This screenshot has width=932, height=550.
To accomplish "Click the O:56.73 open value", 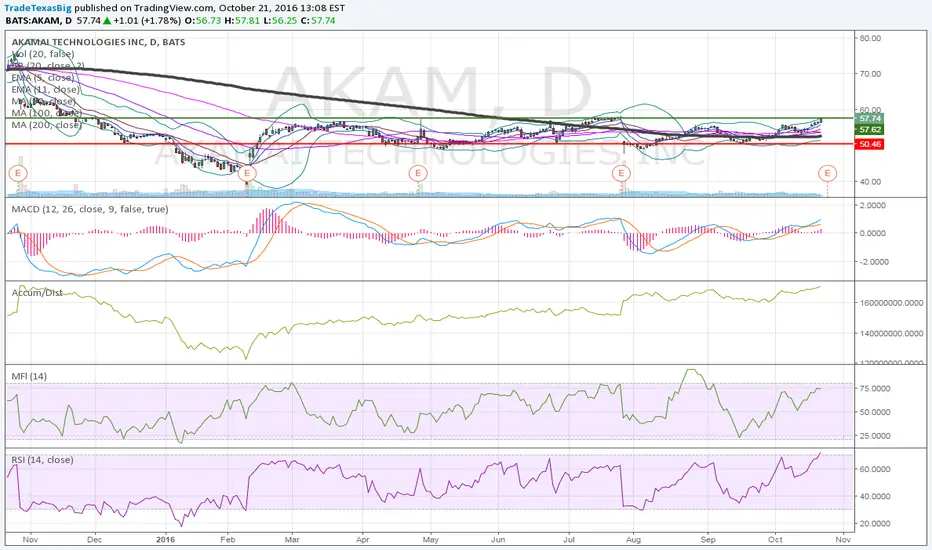I will (203, 21).
